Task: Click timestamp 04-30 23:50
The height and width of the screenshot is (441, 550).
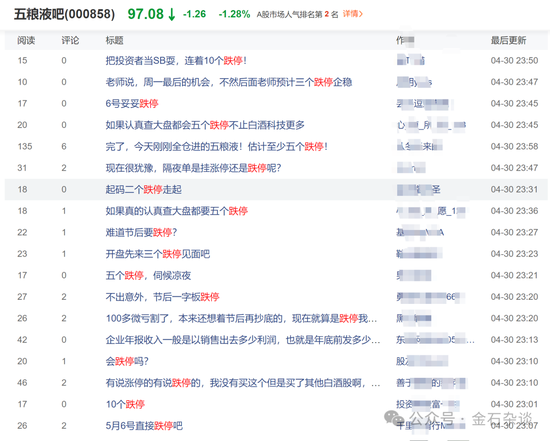Action: click(514, 61)
